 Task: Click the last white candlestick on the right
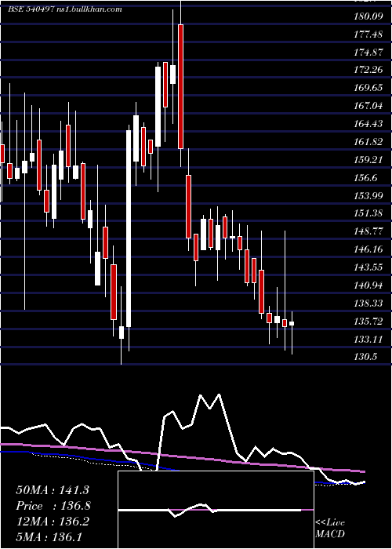[x=292, y=323]
